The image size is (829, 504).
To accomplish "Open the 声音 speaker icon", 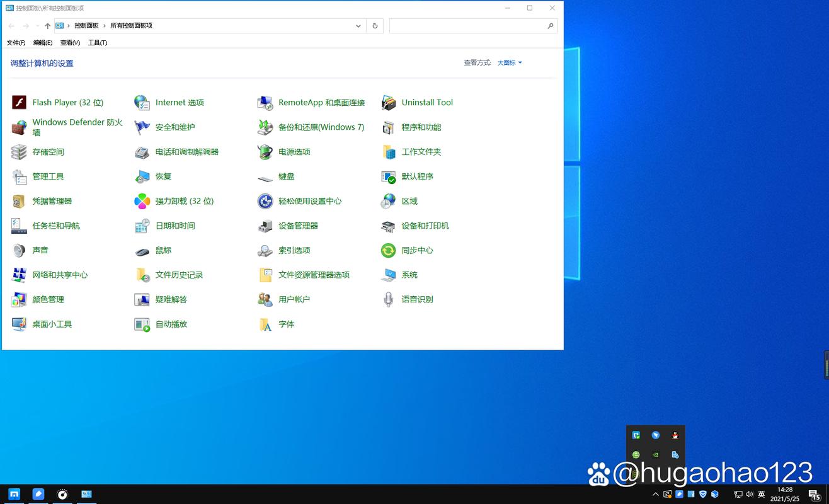I will (19, 251).
